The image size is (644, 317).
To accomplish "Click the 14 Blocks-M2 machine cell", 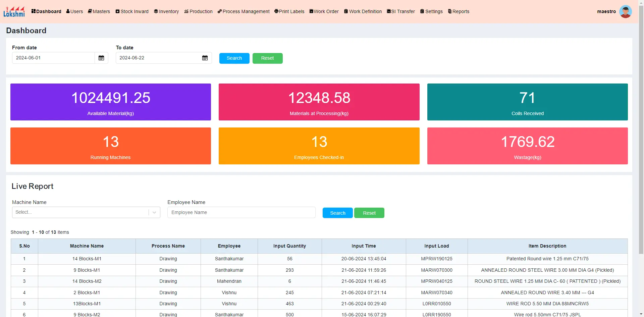I will click(87, 281).
